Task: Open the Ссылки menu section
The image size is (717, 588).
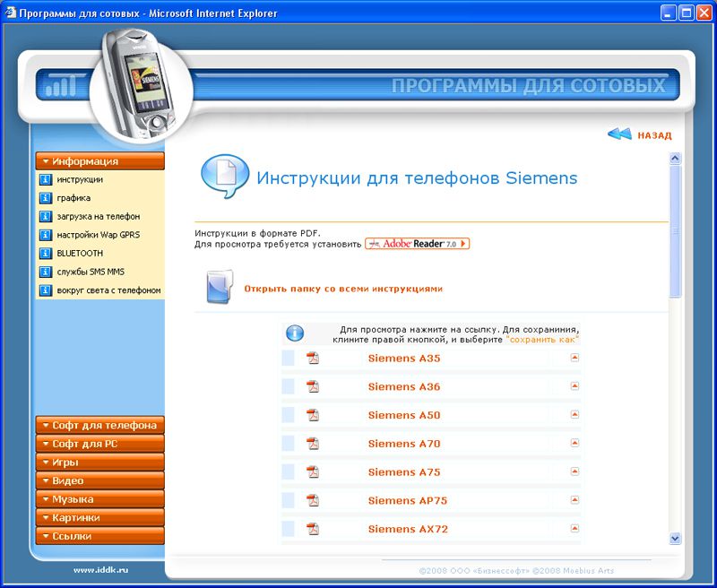Action: (x=99, y=536)
